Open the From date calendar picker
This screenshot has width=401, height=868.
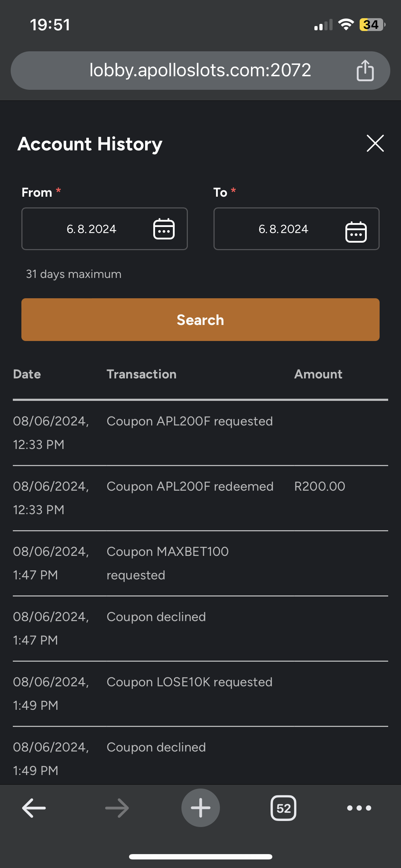[x=164, y=229]
